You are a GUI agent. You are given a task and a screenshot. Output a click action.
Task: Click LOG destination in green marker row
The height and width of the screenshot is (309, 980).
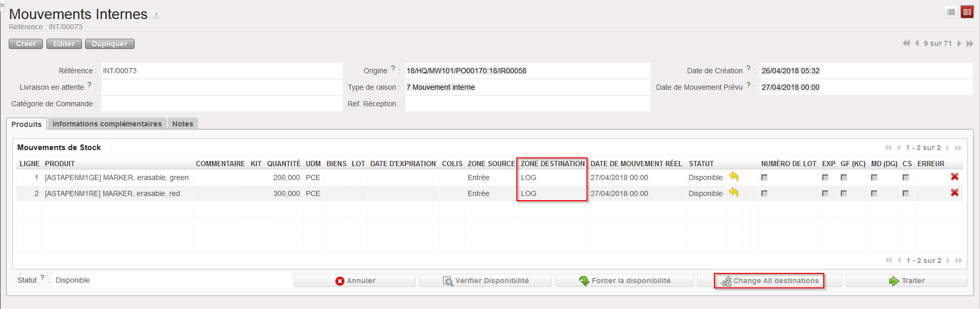pos(529,177)
